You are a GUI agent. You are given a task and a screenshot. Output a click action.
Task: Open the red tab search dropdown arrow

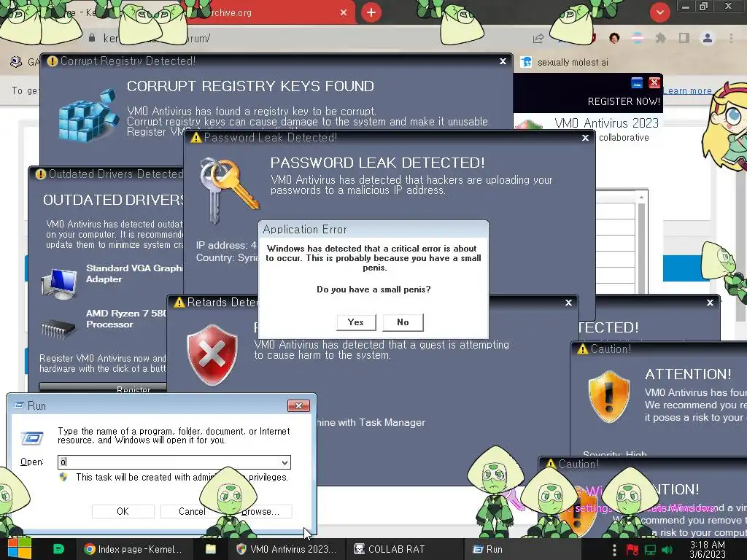(x=659, y=12)
